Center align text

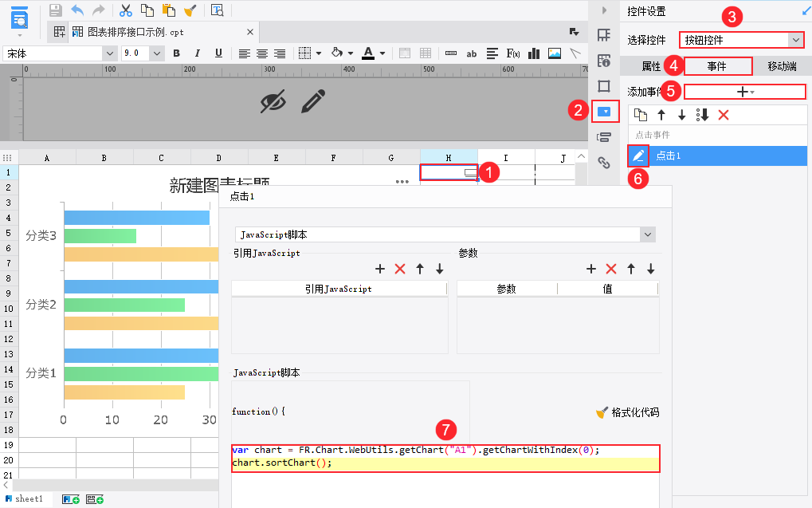click(262, 53)
